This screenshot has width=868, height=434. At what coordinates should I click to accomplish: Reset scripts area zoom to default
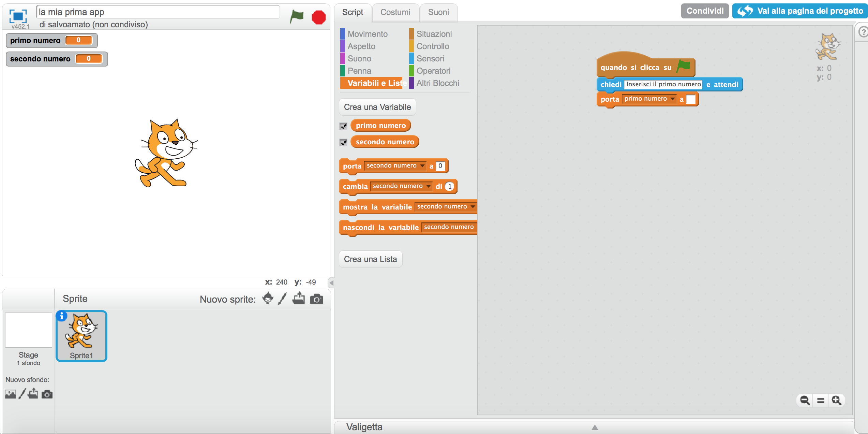pos(821,401)
